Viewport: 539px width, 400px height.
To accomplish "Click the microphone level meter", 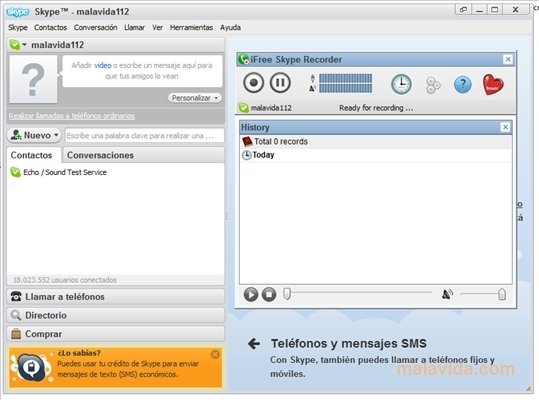I will coord(345,78).
